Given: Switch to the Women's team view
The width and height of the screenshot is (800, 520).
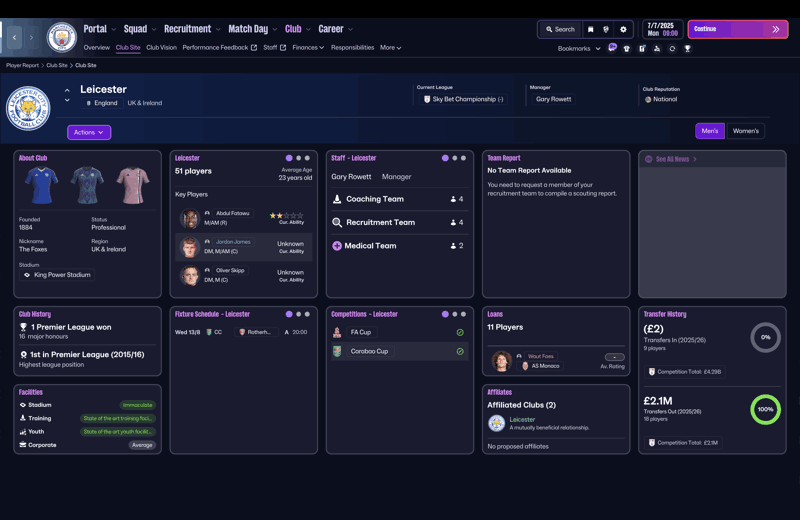Looking at the screenshot, I should [745, 131].
